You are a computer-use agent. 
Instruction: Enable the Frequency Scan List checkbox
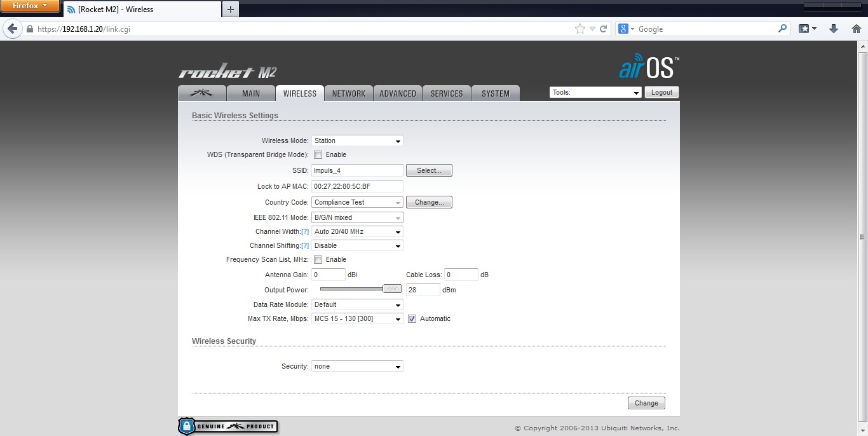tap(318, 259)
